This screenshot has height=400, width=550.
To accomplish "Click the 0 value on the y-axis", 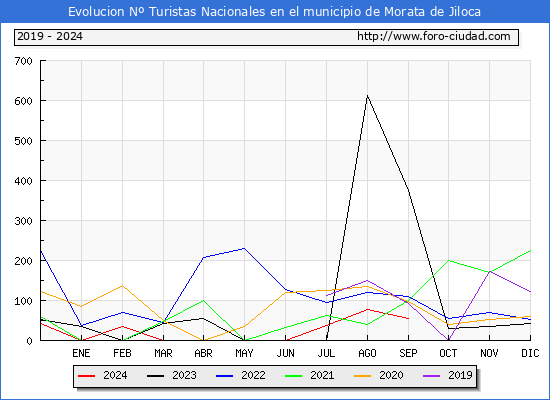I will pos(29,341).
